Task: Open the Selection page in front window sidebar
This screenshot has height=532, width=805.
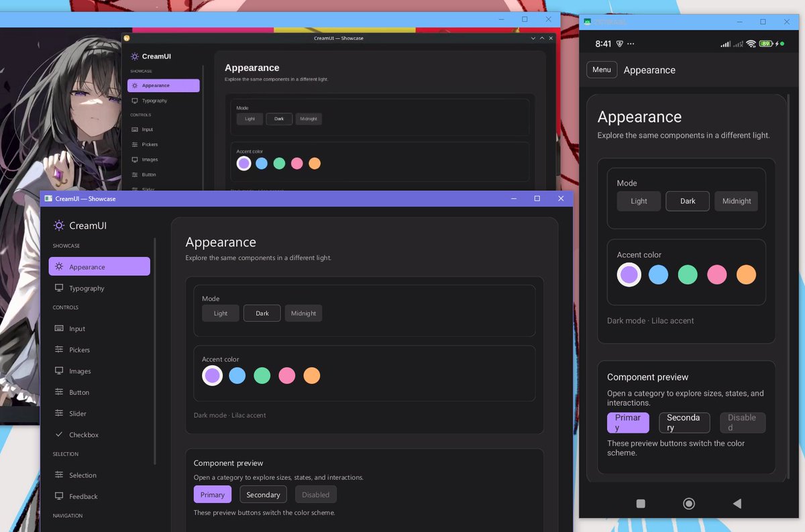Action: click(99, 475)
